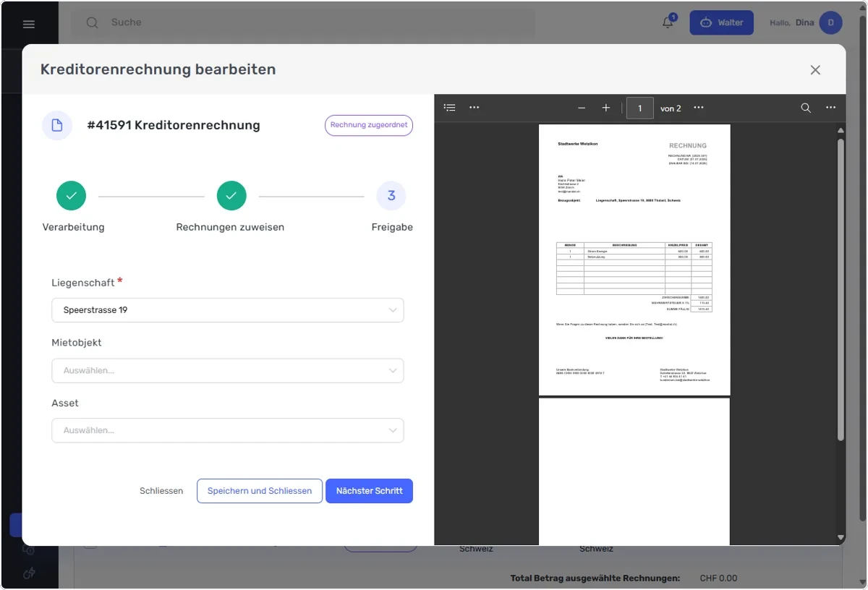Click the '#41591 Kreditorenrechnung' heading
The width and height of the screenshot is (868, 590).
pos(174,125)
